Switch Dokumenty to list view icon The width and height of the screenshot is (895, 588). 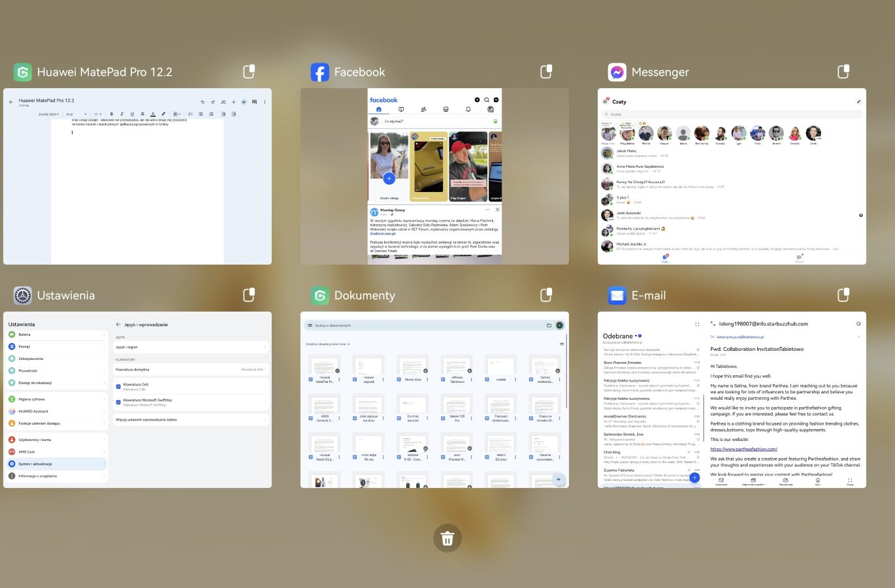tap(561, 344)
